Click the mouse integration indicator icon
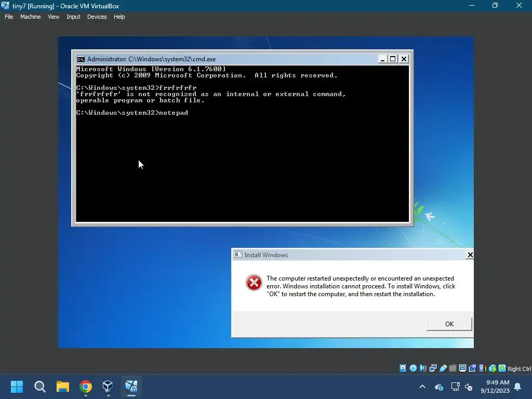The image size is (532, 399). (493, 368)
